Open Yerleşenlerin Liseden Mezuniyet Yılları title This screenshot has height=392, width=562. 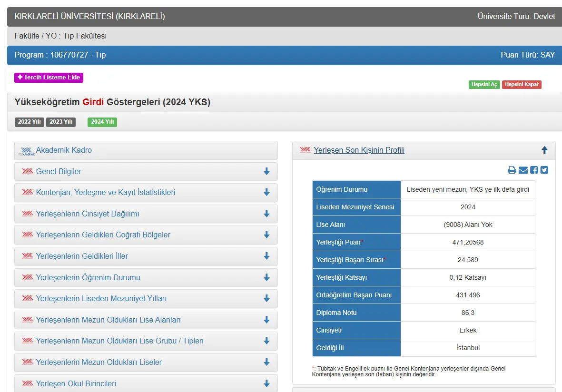point(101,298)
